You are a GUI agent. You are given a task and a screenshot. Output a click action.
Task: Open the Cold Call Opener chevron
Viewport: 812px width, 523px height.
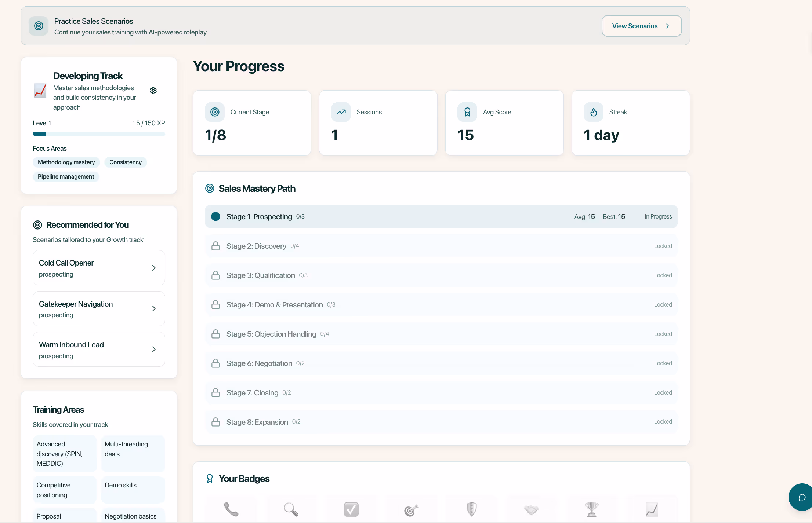pos(154,268)
